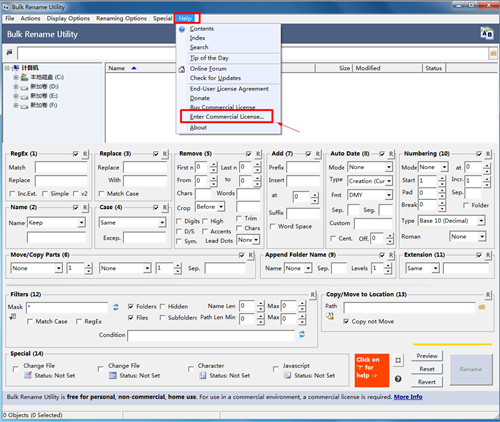Open the Auto Date Mode dropdown
500x422 pixels.
pyautogui.click(x=389, y=167)
